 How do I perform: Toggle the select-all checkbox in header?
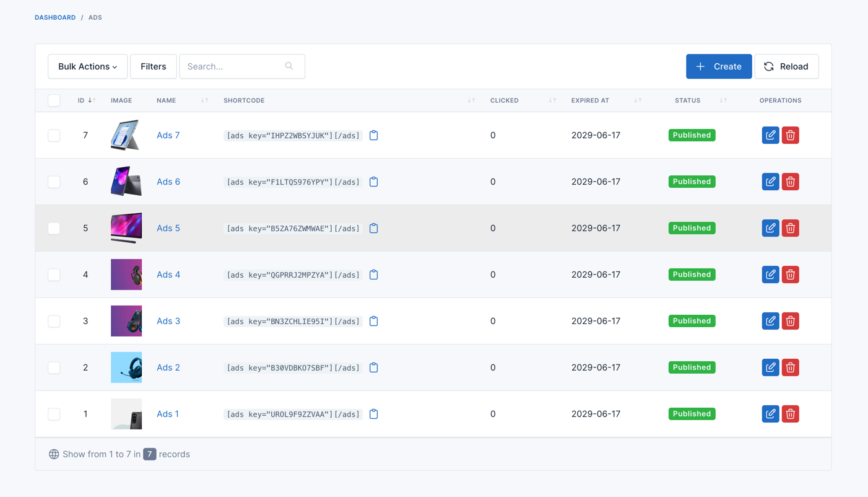click(x=54, y=100)
